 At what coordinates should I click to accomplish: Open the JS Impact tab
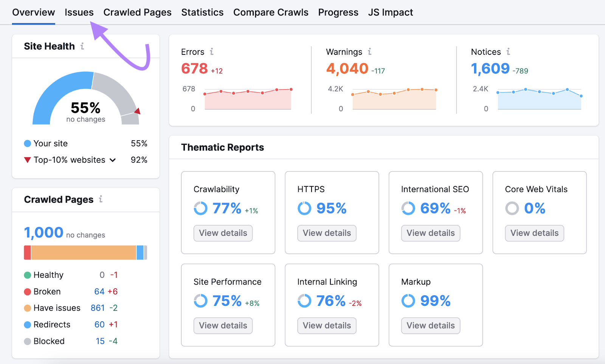coord(390,12)
